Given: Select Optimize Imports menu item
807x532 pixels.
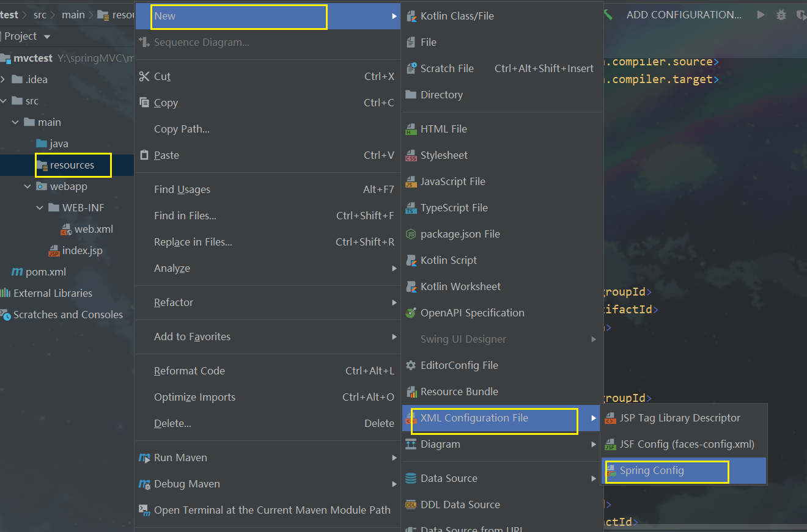Looking at the screenshot, I should pyautogui.click(x=267, y=397).
